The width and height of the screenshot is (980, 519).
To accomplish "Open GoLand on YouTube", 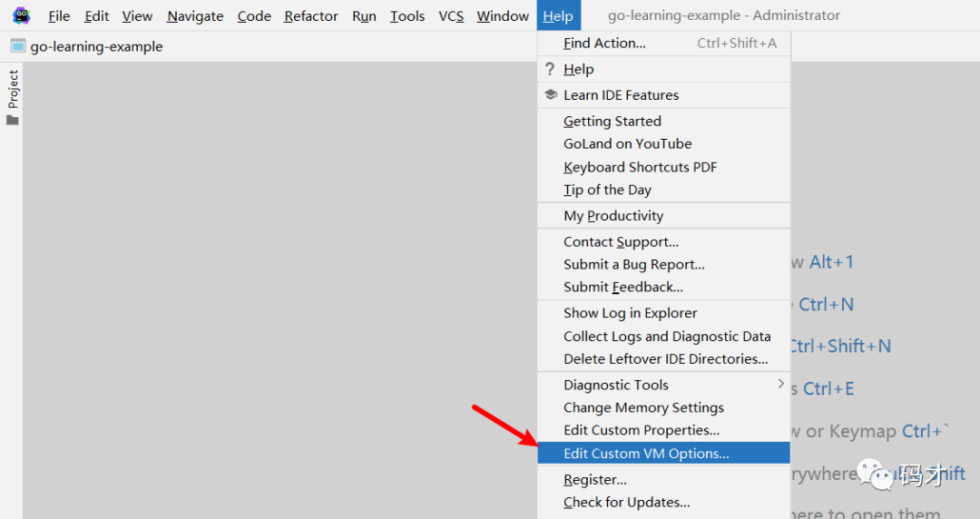I will click(663, 144).
